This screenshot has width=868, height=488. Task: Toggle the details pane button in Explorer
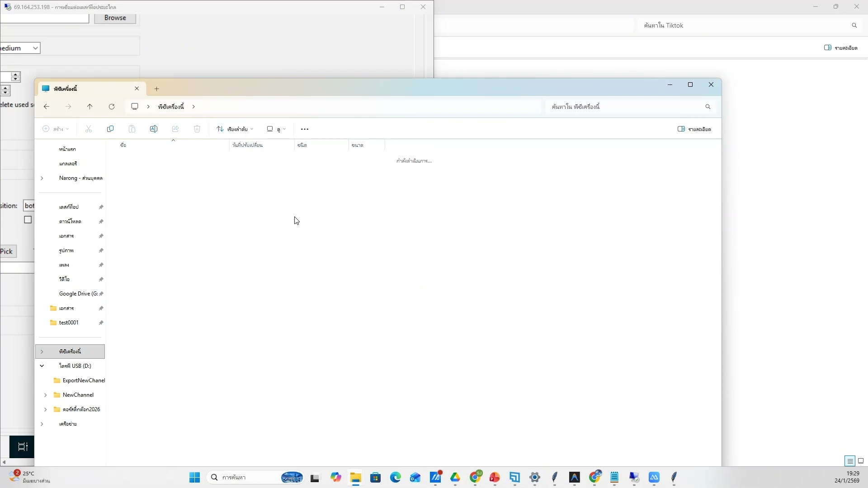point(694,129)
